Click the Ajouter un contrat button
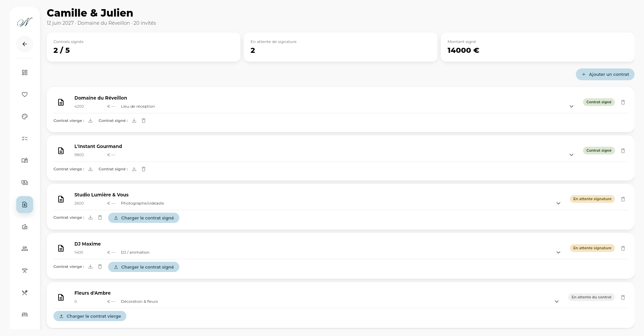Viewport: 644px width, 336px height. (605, 75)
